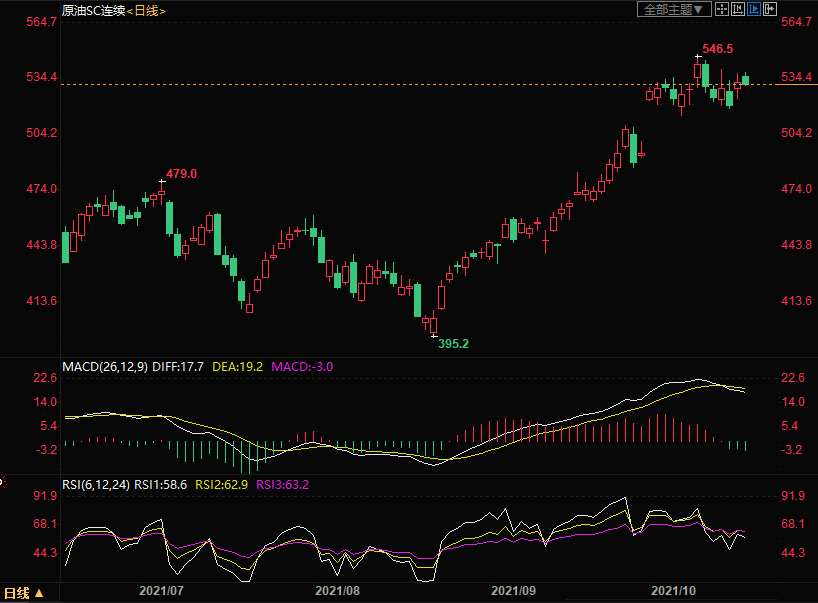
Task: Click the 原油SC连续 contract title
Action: (94, 10)
